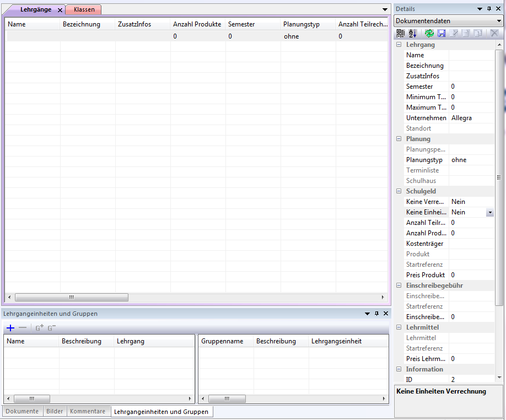Click the Anzahl Produkte column header
The height and width of the screenshot is (420, 506).
pos(197,24)
